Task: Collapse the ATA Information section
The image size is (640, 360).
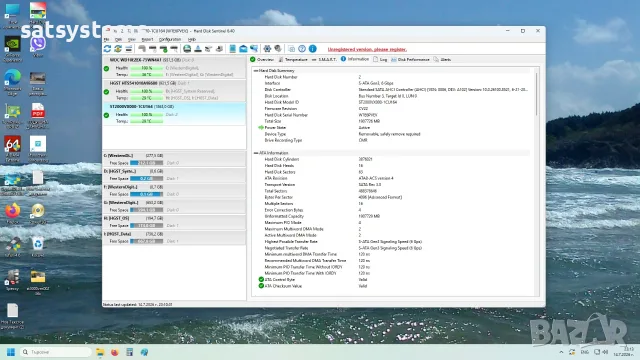Action: pyautogui.click(x=256, y=153)
